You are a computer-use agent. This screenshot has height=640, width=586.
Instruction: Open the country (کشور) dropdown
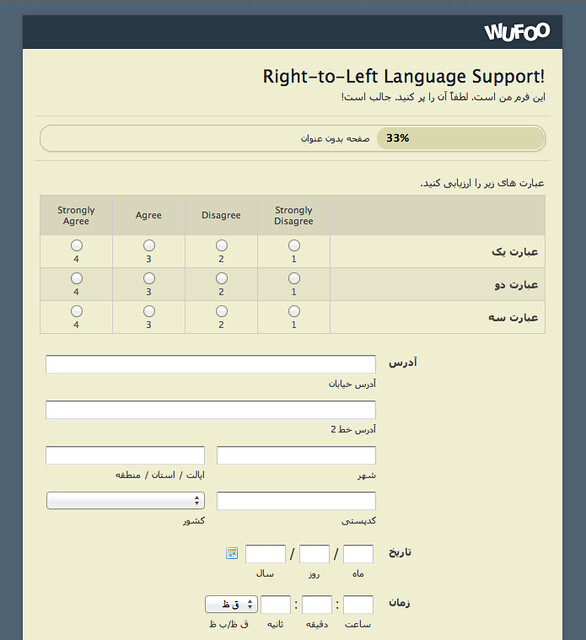pos(125,500)
